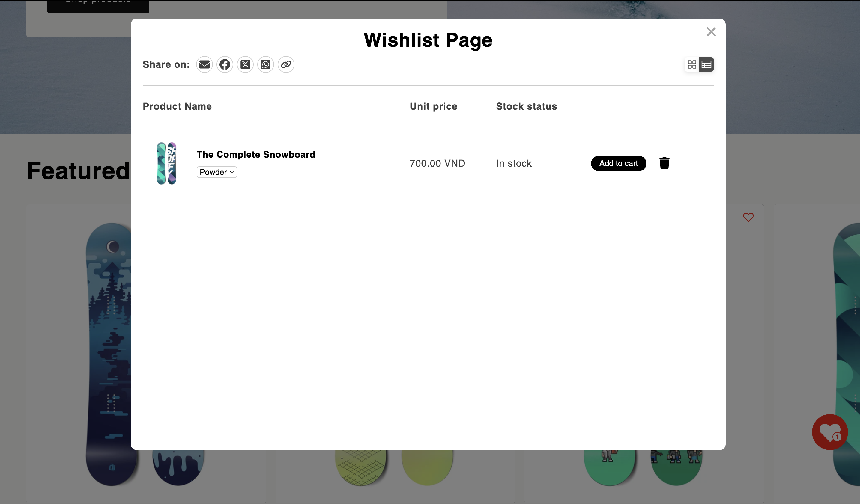Close the Wishlist Page modal
The width and height of the screenshot is (860, 504).
711,31
